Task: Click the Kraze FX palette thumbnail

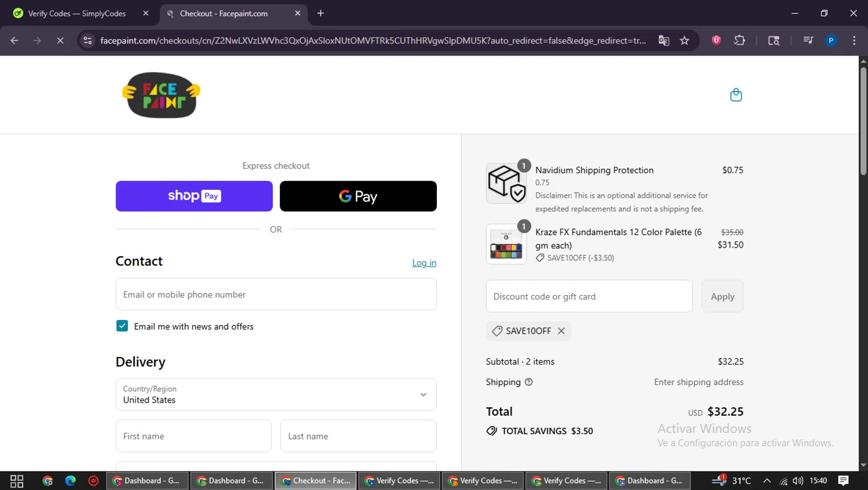Action: click(x=506, y=244)
